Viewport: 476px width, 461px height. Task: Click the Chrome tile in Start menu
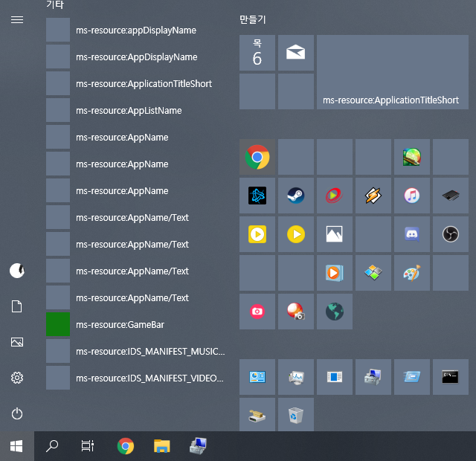pyautogui.click(x=257, y=157)
